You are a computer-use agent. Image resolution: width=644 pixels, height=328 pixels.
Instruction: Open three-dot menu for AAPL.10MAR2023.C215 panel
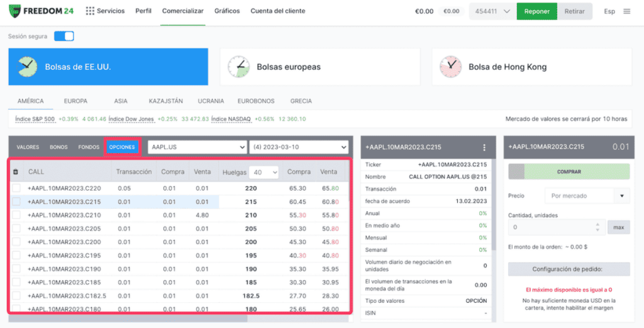484,147
